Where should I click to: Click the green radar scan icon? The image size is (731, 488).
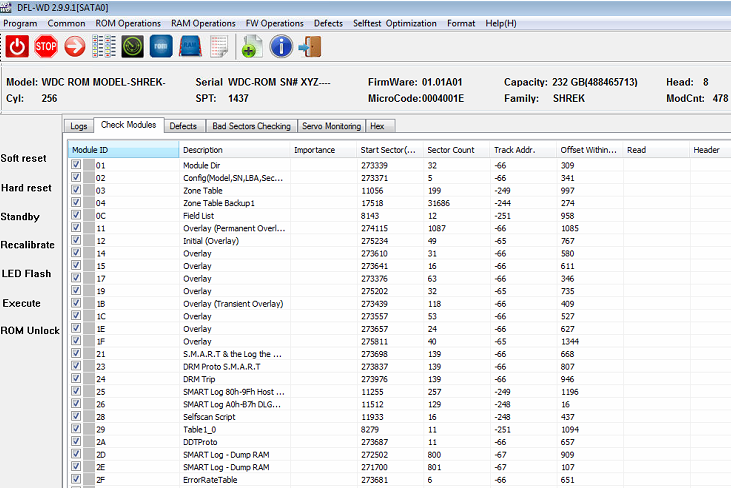(132, 47)
